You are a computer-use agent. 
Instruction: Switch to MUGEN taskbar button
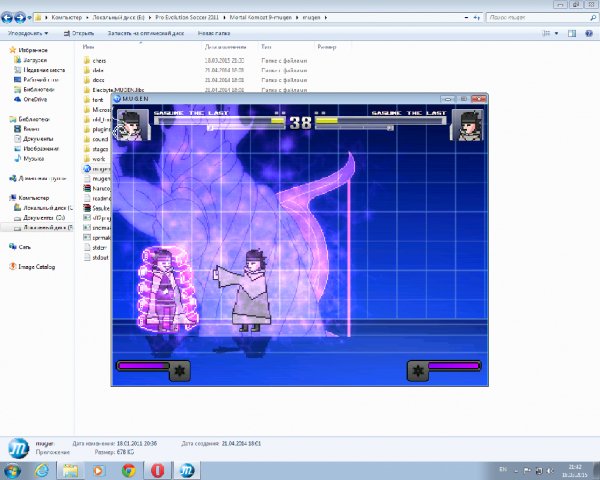point(187,470)
